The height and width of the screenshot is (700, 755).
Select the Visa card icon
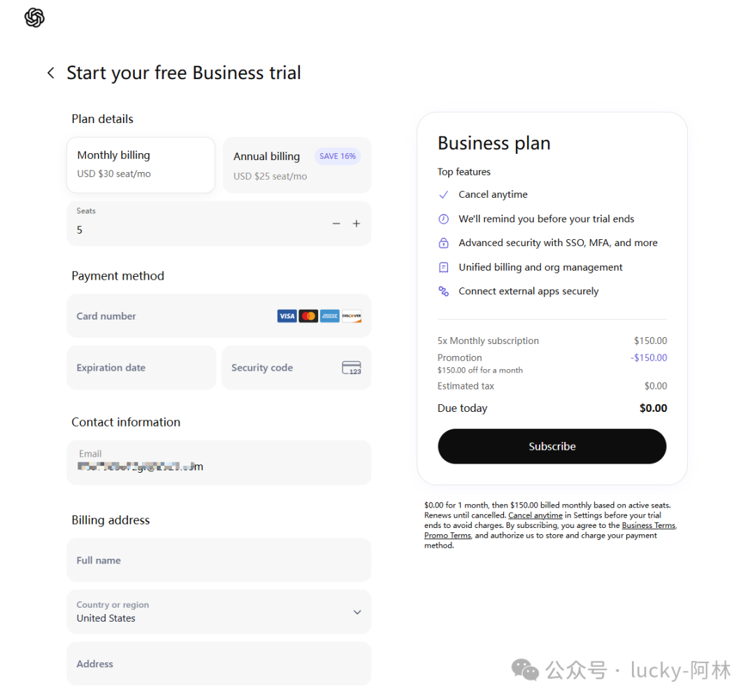click(287, 315)
